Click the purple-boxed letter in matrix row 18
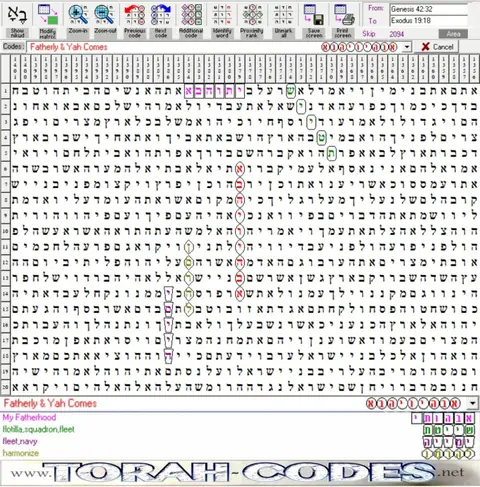The height and width of the screenshot is (487, 480). pos(168,356)
